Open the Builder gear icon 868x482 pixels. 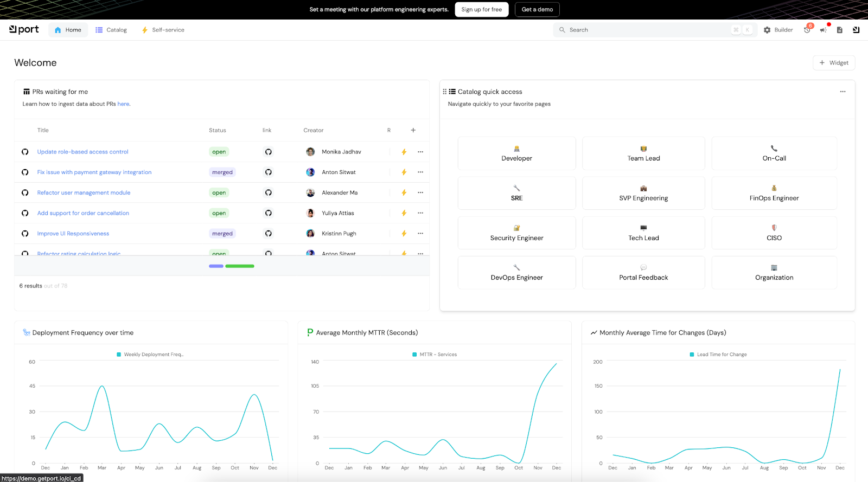[767, 30]
